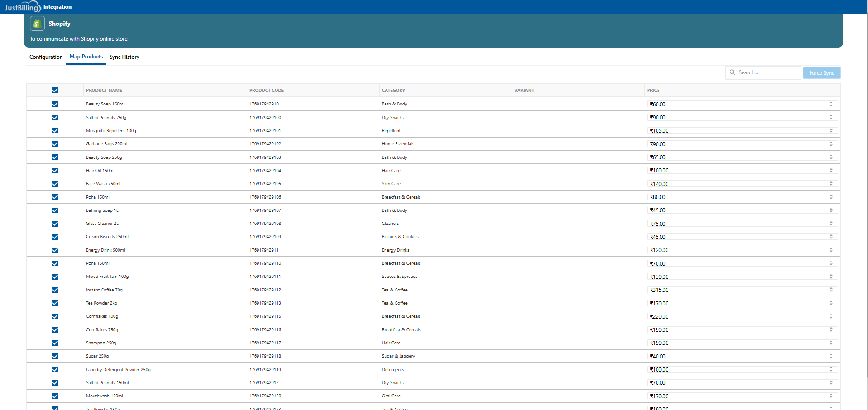The width and height of the screenshot is (868, 410).
Task: Click the Category column header
Action: [x=393, y=91]
